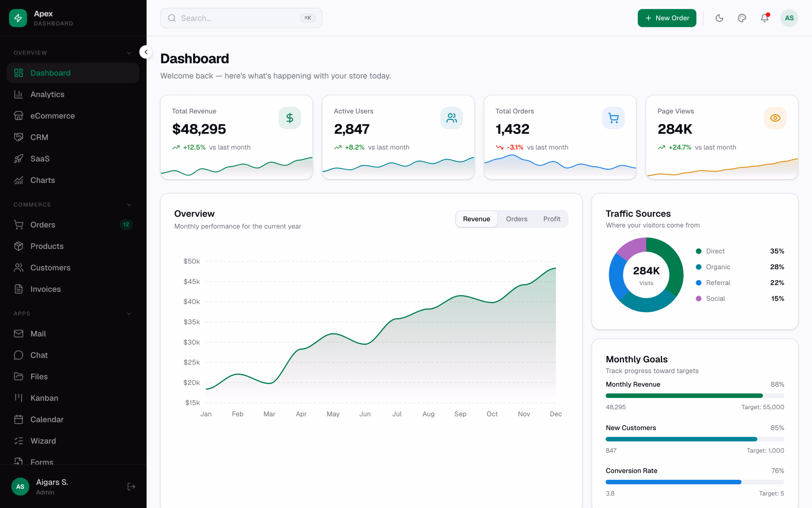Click the Chat bubble icon
Image resolution: width=812 pixels, height=508 pixels.
pyautogui.click(x=18, y=355)
